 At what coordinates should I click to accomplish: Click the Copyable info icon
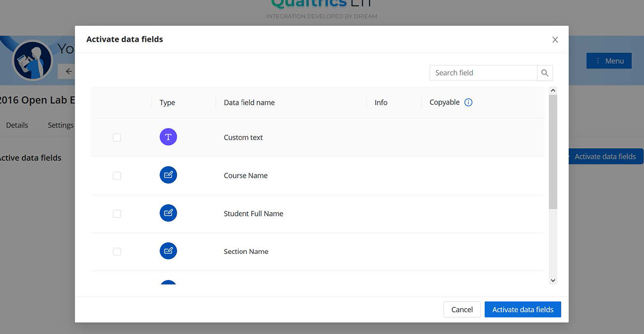468,103
